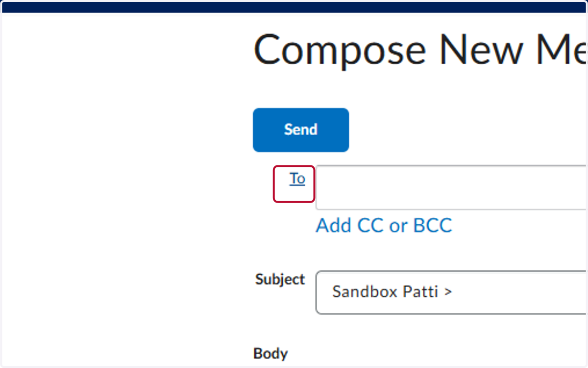Screen dimensions: 588x368
Task: Click the empty area of Subject box
Action: 519,292
